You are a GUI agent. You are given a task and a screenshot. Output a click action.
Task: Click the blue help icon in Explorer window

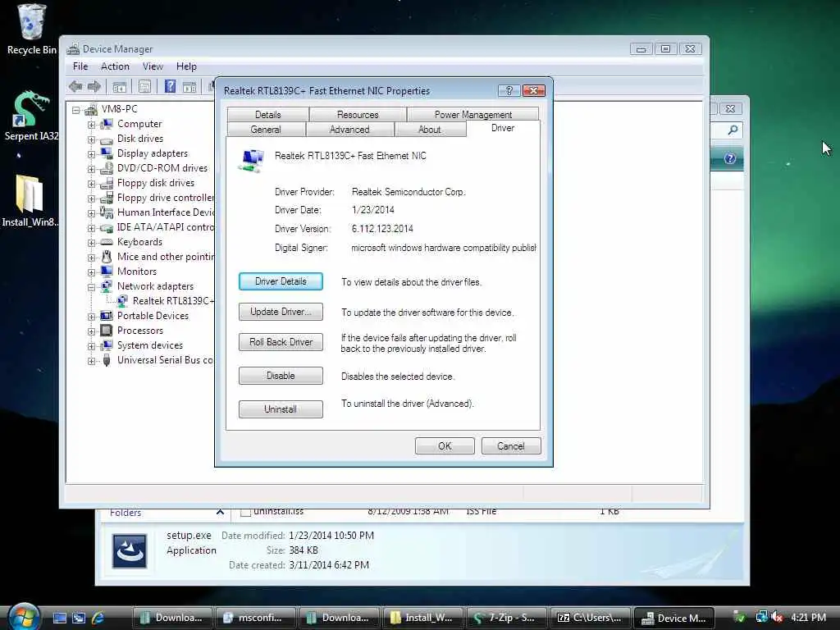coord(729,158)
